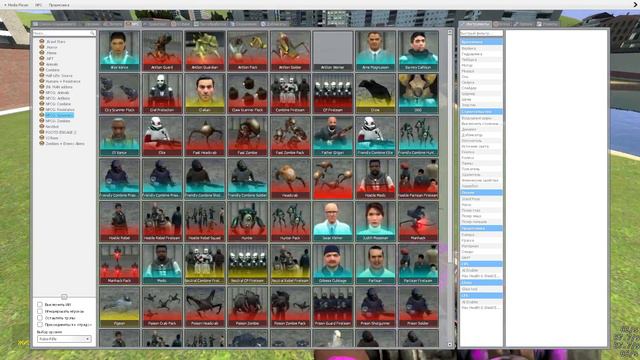
Task: Select the Веревка tool
Action: coord(481,48)
